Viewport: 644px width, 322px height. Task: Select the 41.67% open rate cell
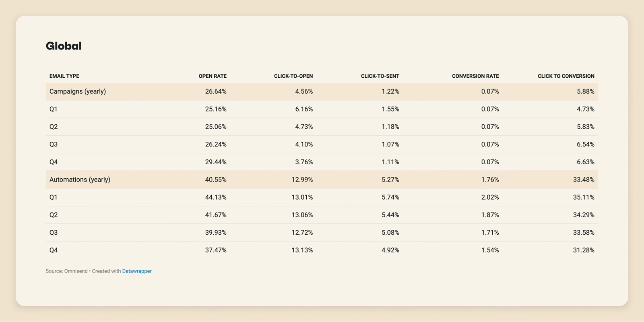[x=216, y=215]
